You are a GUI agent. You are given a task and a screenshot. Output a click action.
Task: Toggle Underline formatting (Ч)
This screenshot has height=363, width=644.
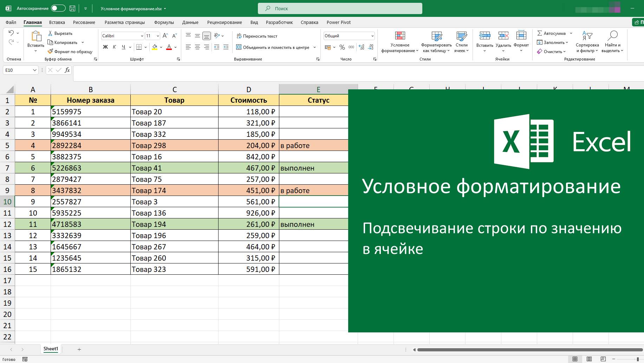[123, 47]
